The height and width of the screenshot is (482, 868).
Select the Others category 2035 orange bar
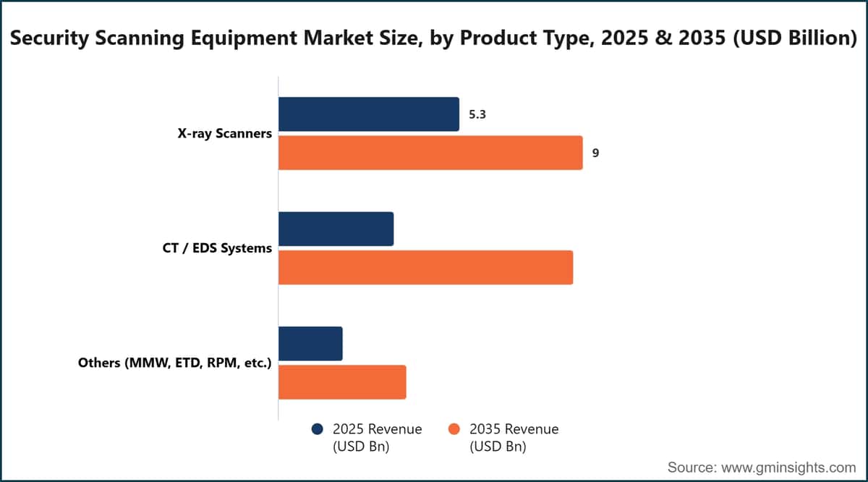click(342, 382)
